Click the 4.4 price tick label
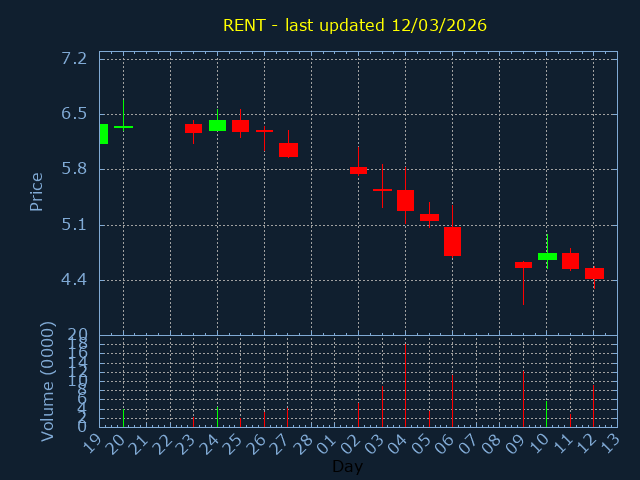 coord(74,280)
